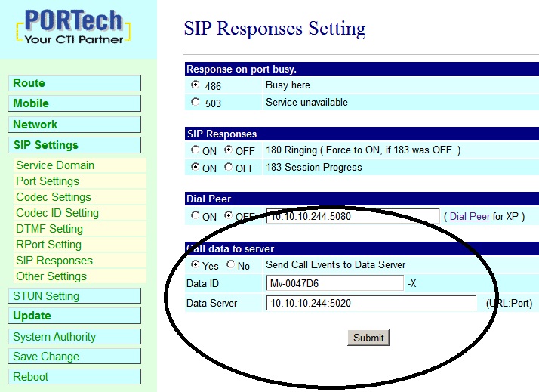Click the 'Service unavailable' text
Screen dimensions: 539x392
[x=306, y=102]
